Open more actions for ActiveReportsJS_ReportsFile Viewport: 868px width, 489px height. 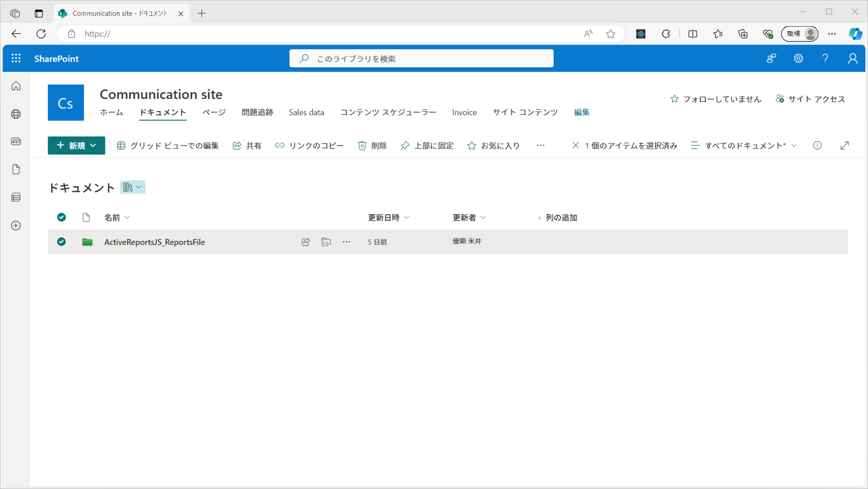(x=346, y=242)
